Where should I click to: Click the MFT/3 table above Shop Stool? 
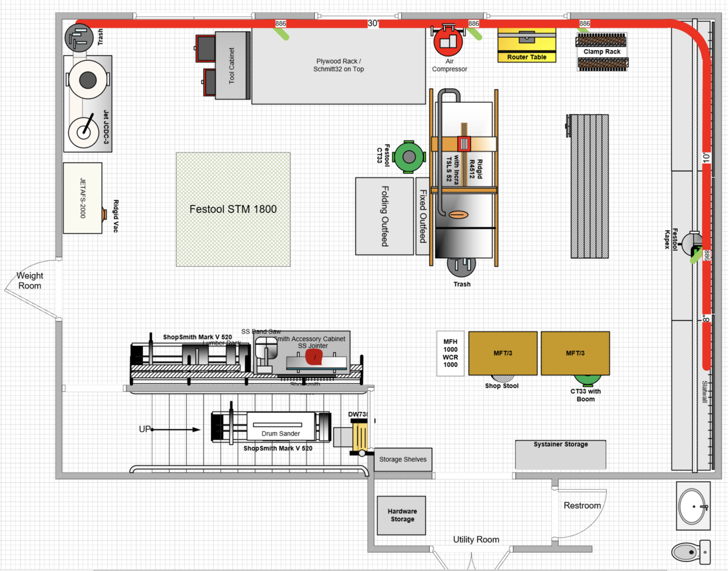coord(503,353)
